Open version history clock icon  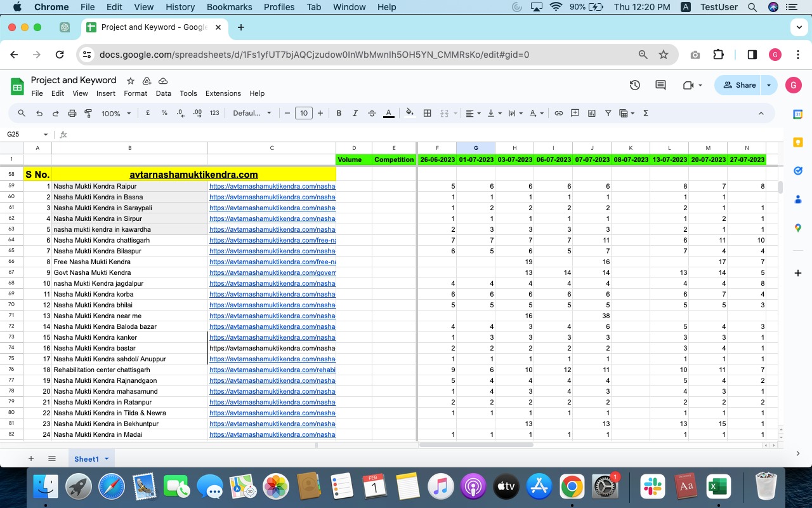tap(634, 85)
